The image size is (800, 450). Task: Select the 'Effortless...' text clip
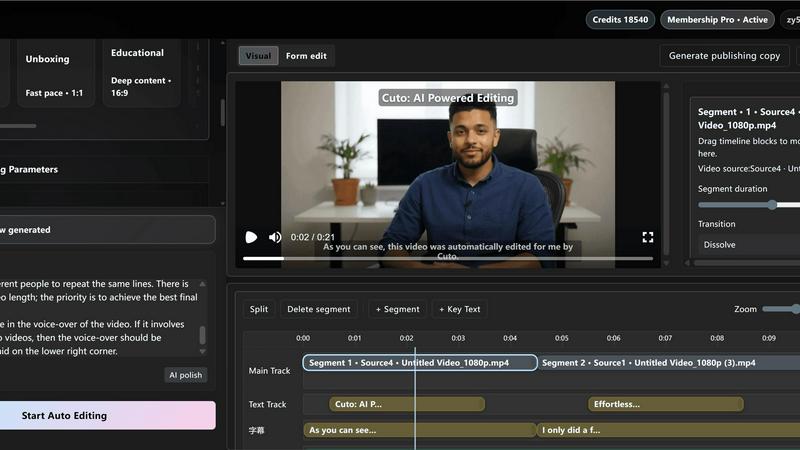(665, 404)
